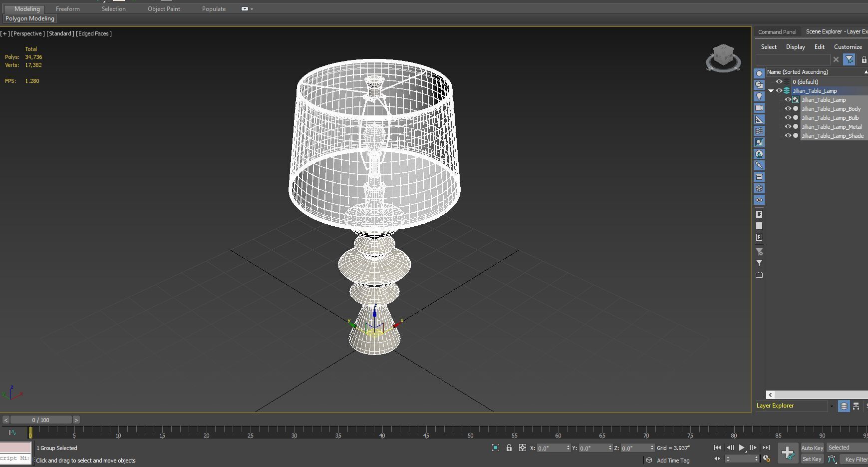This screenshot has height=467, width=868.
Task: Open the Perspective viewport label menu
Action: [x=27, y=33]
